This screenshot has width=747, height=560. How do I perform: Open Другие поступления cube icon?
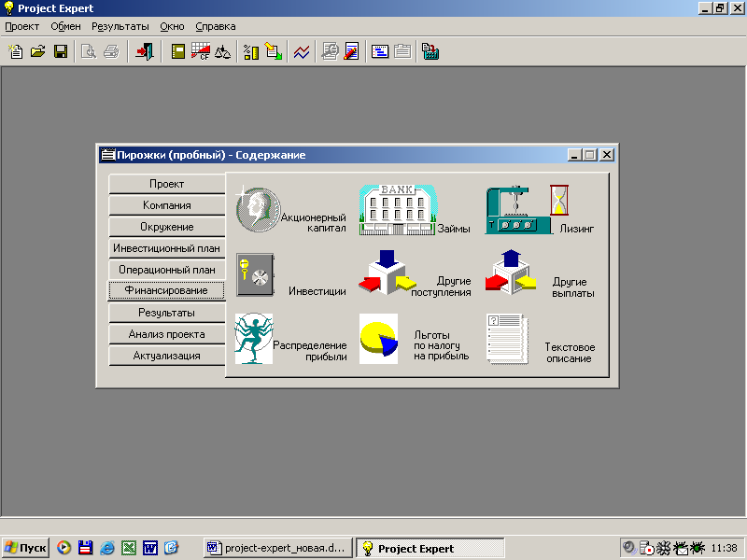point(388,272)
